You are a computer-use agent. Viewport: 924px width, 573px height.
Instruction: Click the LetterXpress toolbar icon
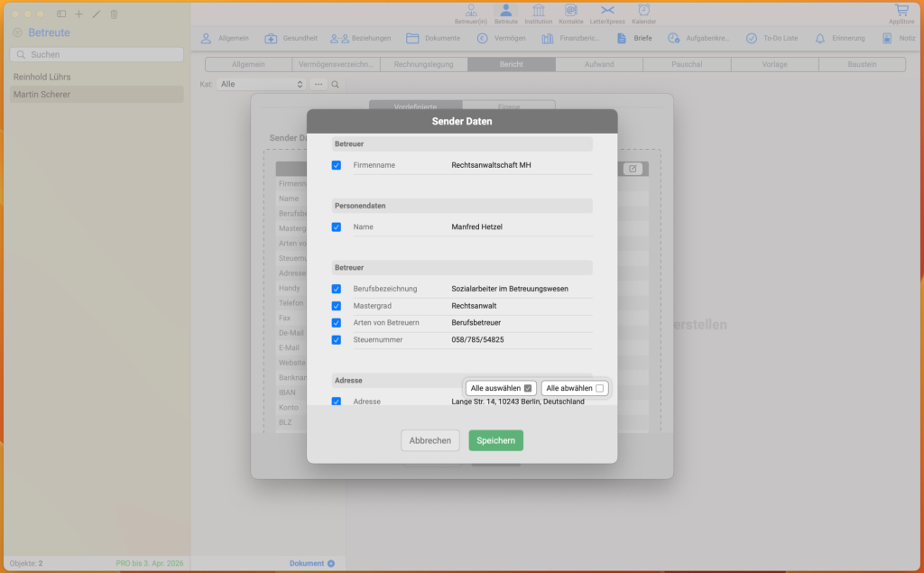(607, 12)
